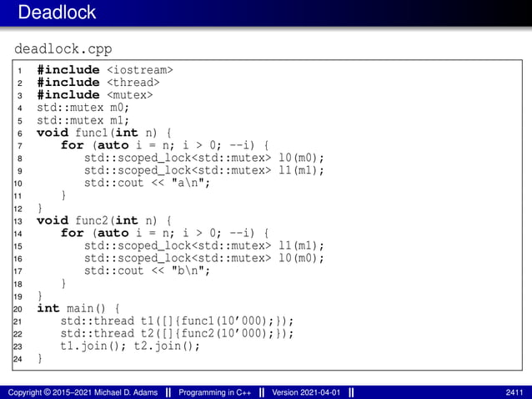Image resolution: width=532 pixels, height=399 pixels.
Task: Click the std::thread t2 line
Action: tap(177, 334)
